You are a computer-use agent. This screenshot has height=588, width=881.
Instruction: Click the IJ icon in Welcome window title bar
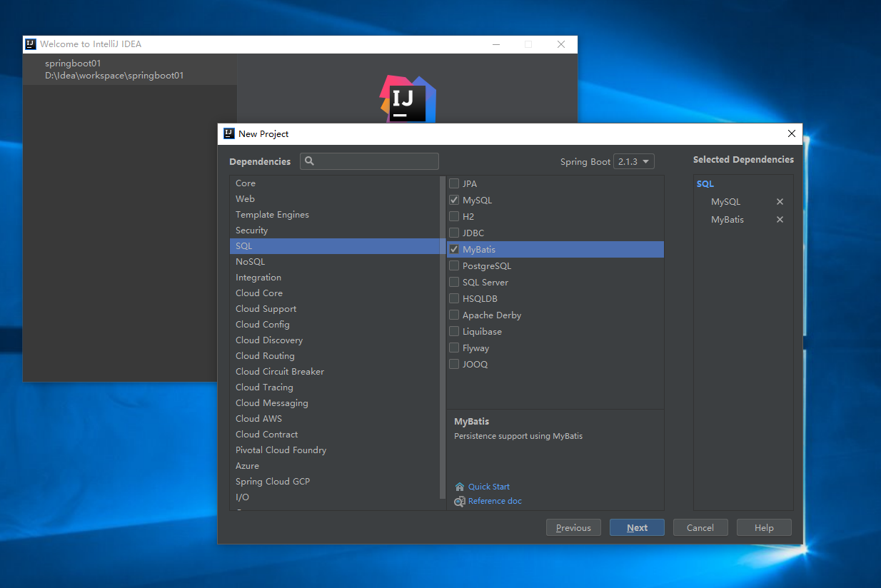pos(31,44)
